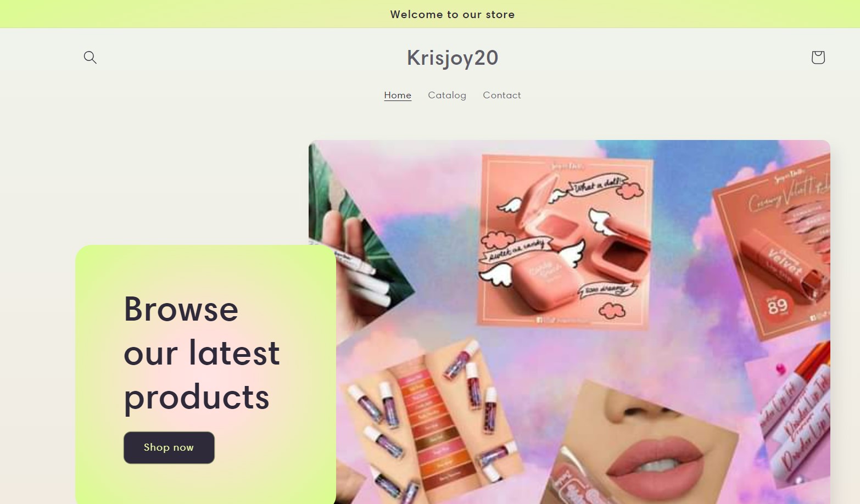Click the 'sweet as candy' ribbon sticker
Screen dimensions: 860x504
[x=515, y=250]
